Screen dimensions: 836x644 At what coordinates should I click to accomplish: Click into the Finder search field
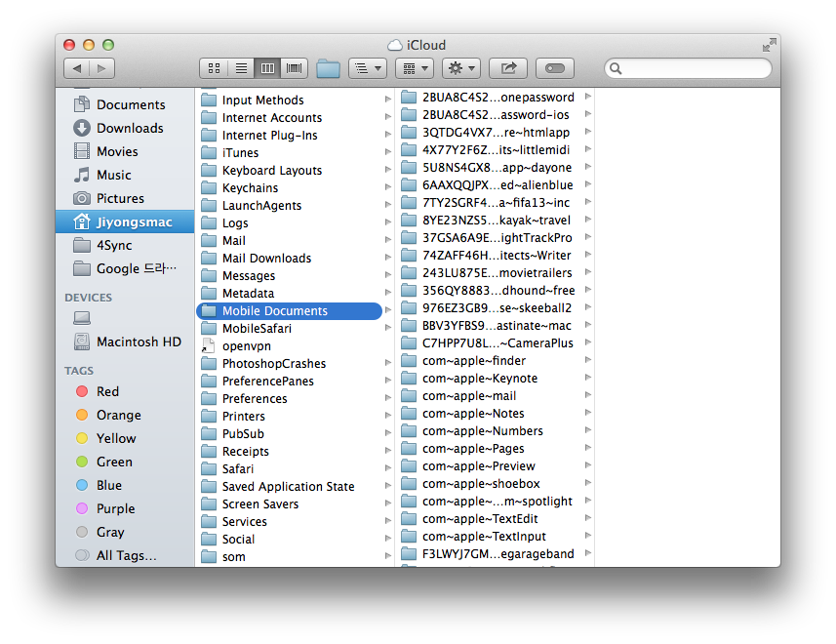point(688,68)
